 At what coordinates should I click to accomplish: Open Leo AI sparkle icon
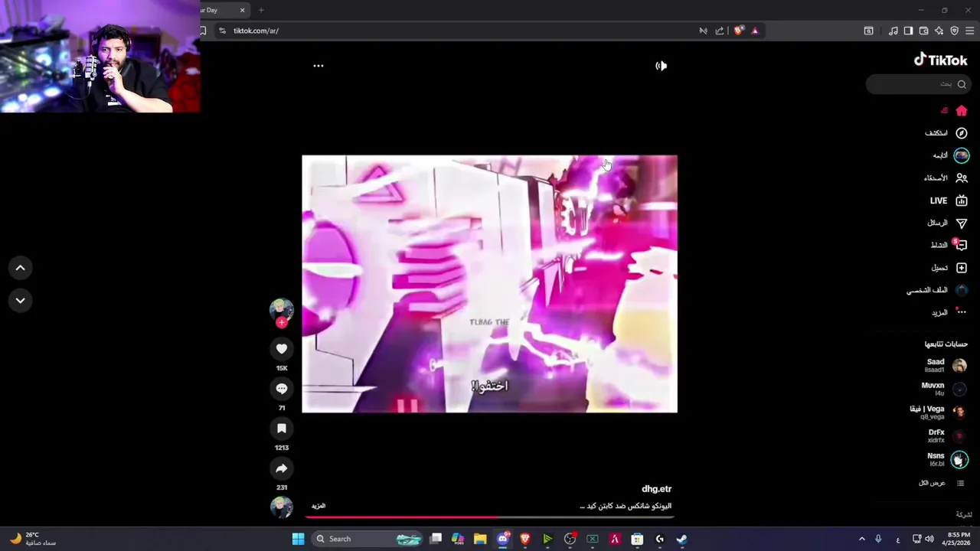[939, 31]
